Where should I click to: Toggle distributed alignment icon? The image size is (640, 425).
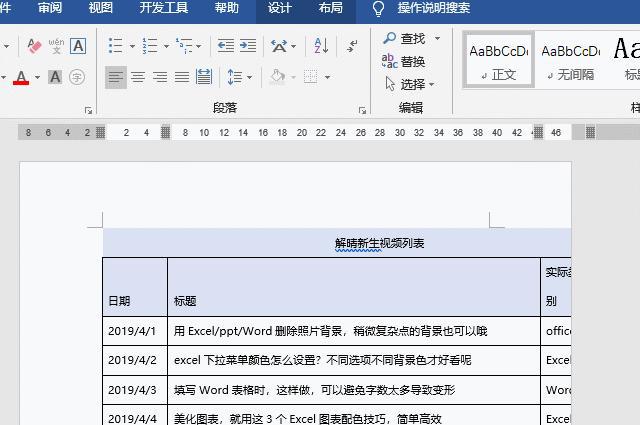[204, 77]
